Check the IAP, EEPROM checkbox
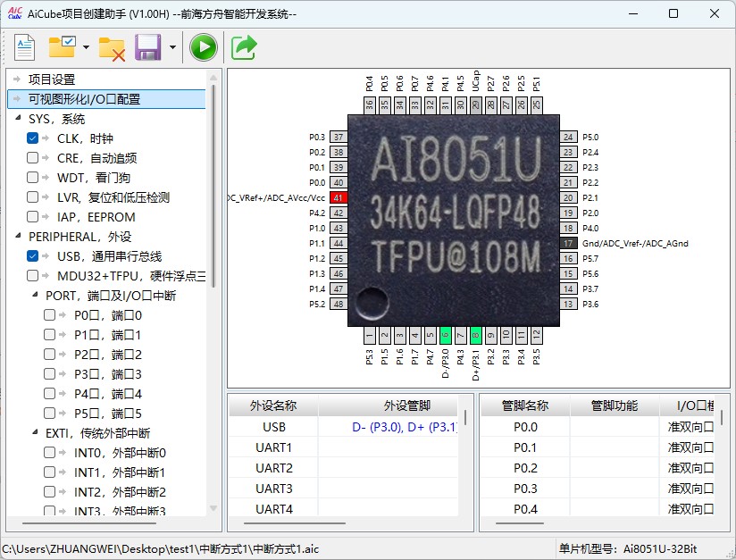 click(x=32, y=217)
